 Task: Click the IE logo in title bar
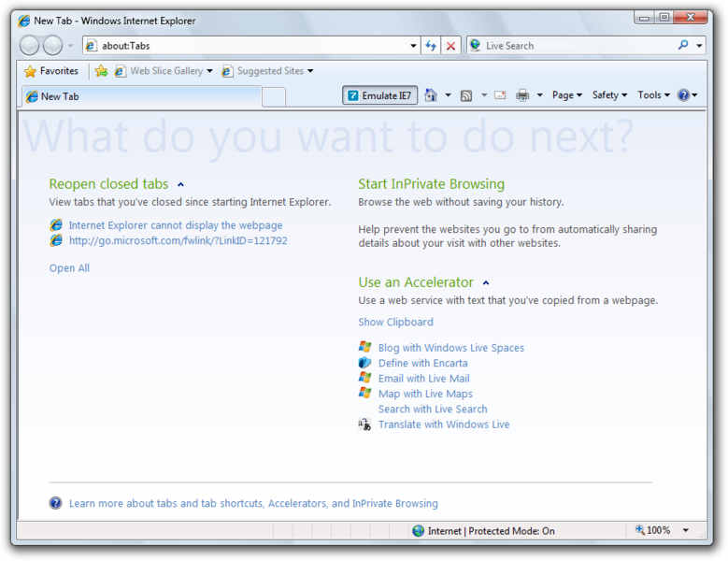[x=24, y=21]
